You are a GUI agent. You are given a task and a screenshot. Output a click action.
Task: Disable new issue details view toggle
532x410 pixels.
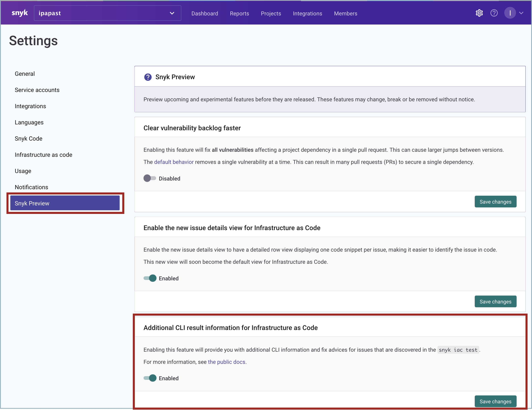150,278
